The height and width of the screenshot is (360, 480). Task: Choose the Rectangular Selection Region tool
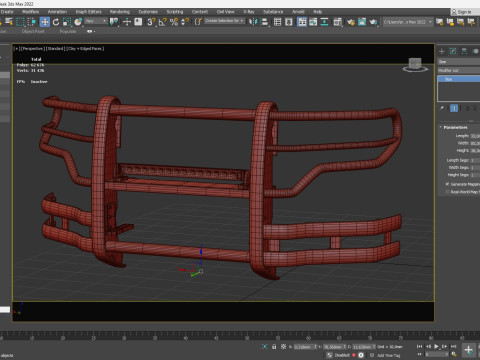[x=20, y=22]
